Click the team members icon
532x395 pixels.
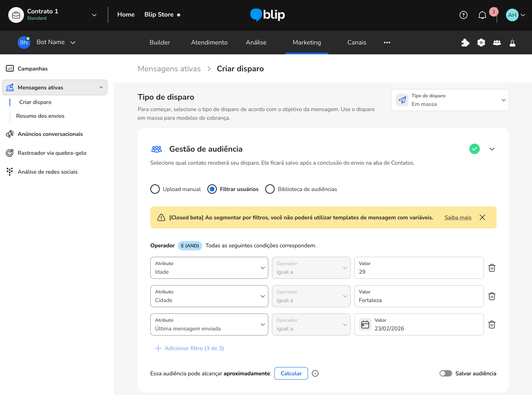pos(497,43)
